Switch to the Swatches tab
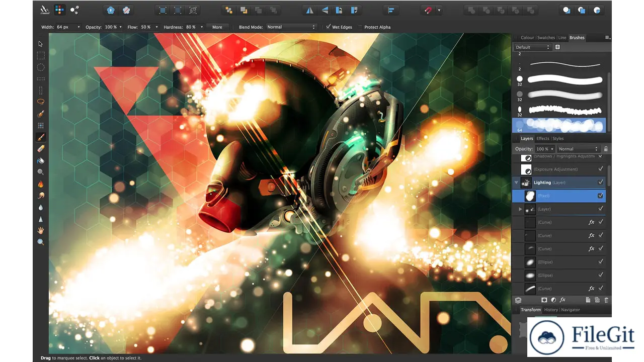This screenshot has width=644, height=362. 546,38
